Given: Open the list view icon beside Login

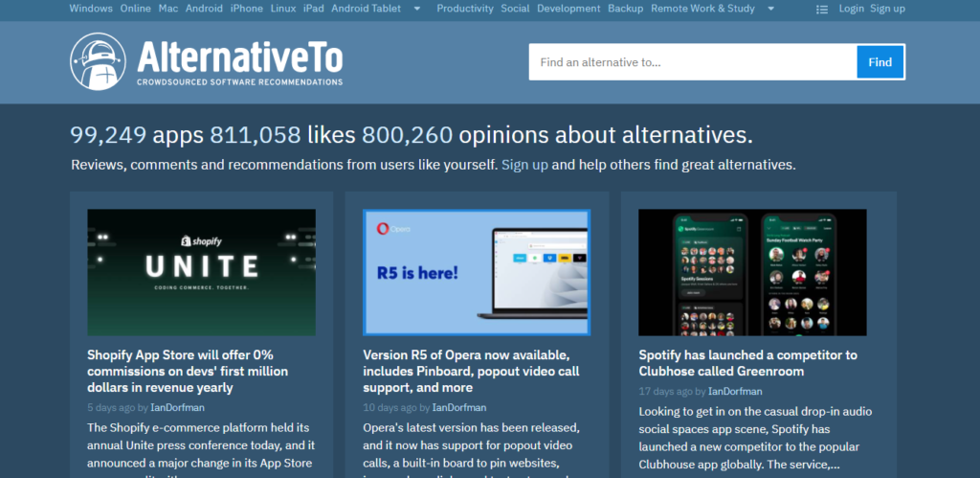Looking at the screenshot, I should click(x=822, y=9).
